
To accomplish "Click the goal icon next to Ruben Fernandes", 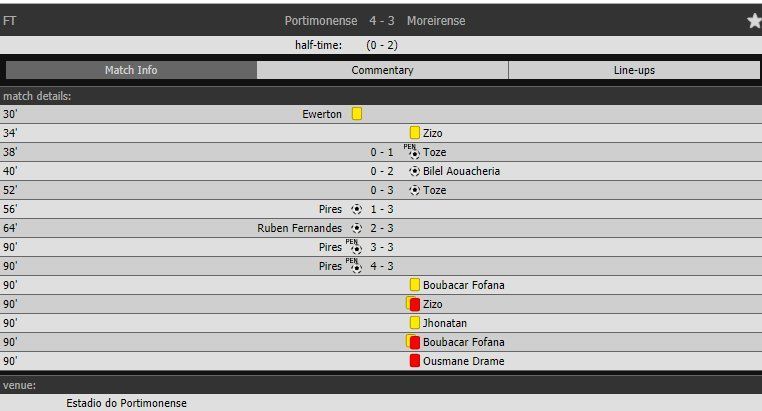I will coord(357,228).
